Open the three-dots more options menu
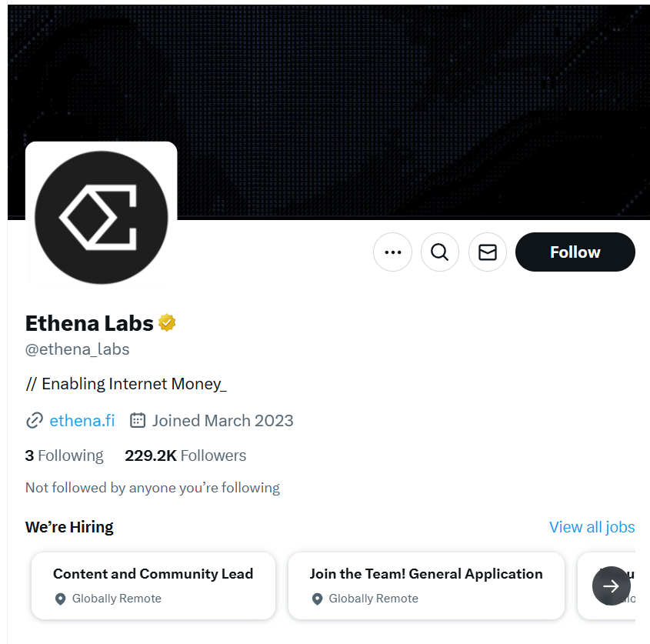Image resolution: width=650 pixels, height=644 pixels. click(392, 252)
